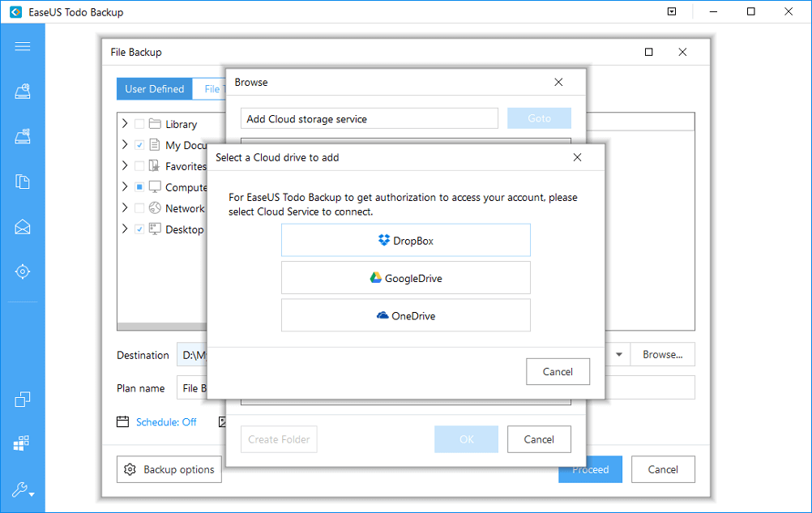Cancel the Select a Cloud drive dialog
Screen dimensions: 812x513
pyautogui.click(x=558, y=372)
